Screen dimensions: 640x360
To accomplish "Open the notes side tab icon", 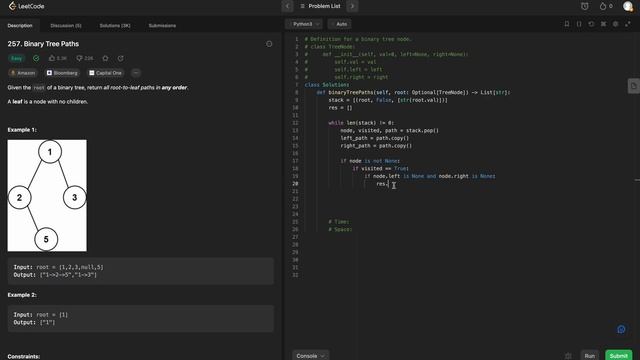I will (633, 86).
